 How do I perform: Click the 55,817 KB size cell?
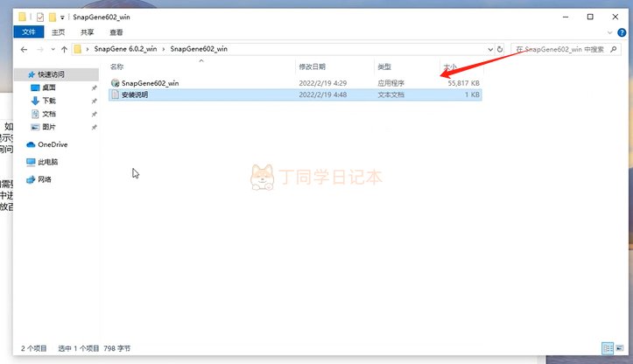point(463,83)
